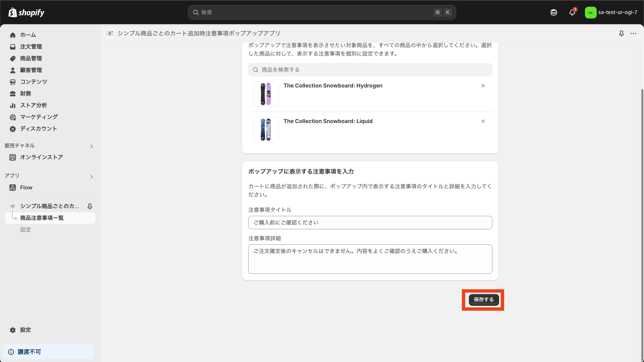Open the ディスカウント discounts section
Image resolution: width=644 pixels, height=362 pixels.
(x=38, y=129)
